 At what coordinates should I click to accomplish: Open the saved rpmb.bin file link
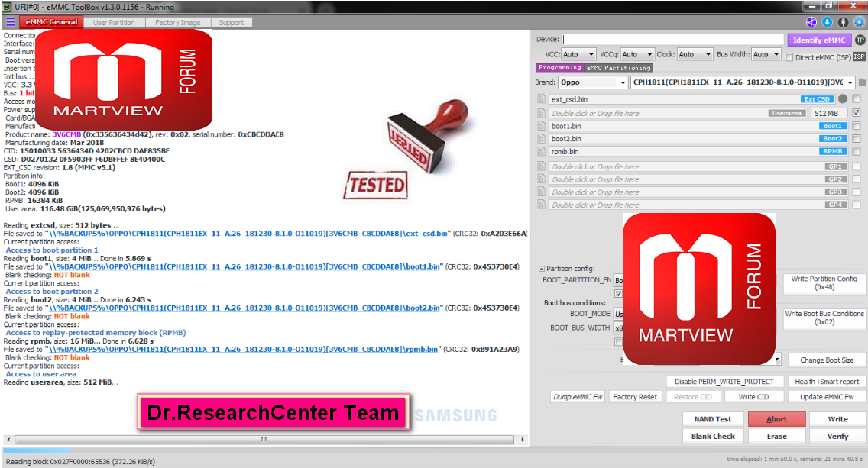(x=243, y=350)
